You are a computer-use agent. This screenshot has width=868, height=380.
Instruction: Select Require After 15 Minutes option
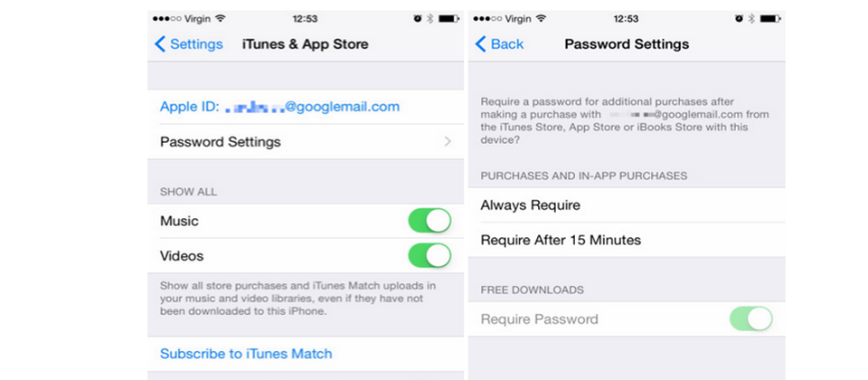pos(627,240)
